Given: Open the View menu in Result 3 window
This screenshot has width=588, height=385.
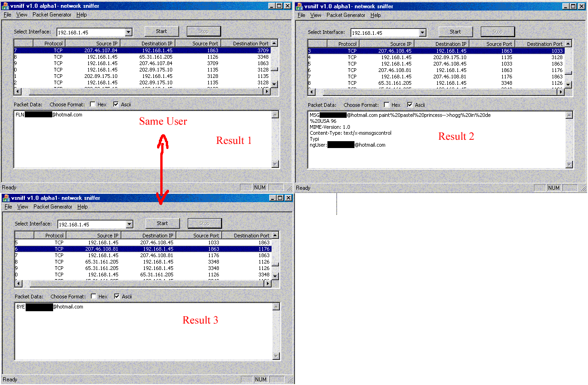Looking at the screenshot, I should tap(22, 207).
